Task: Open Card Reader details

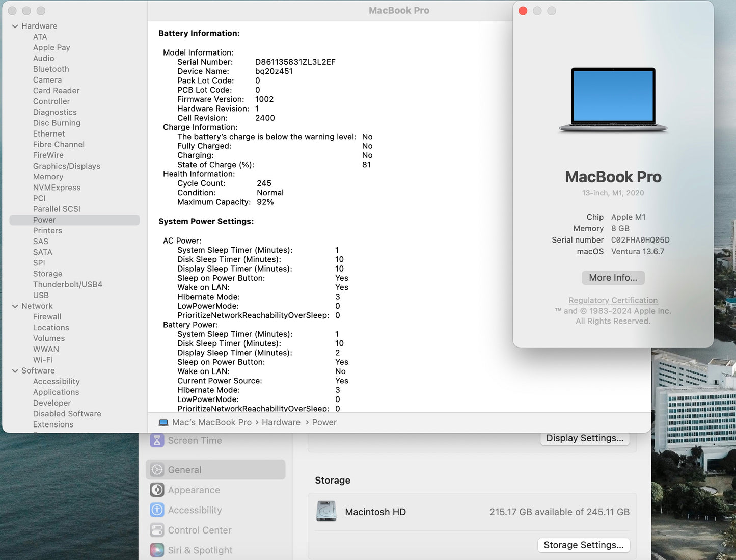Action: coord(56,90)
